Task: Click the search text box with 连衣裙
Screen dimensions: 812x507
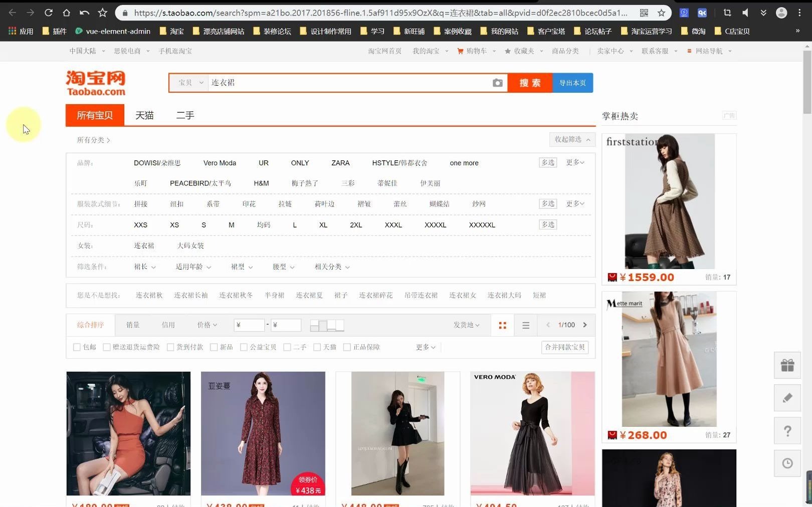Action: [348, 83]
